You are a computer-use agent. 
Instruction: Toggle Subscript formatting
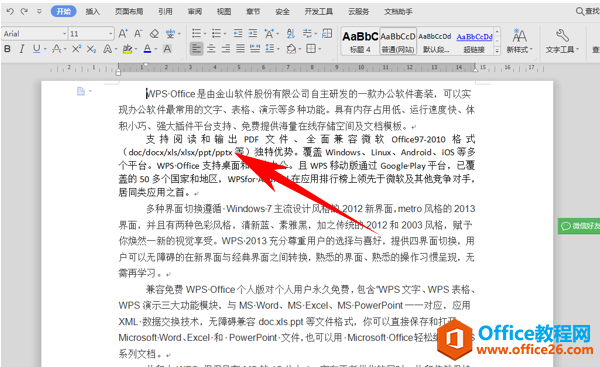(91, 49)
